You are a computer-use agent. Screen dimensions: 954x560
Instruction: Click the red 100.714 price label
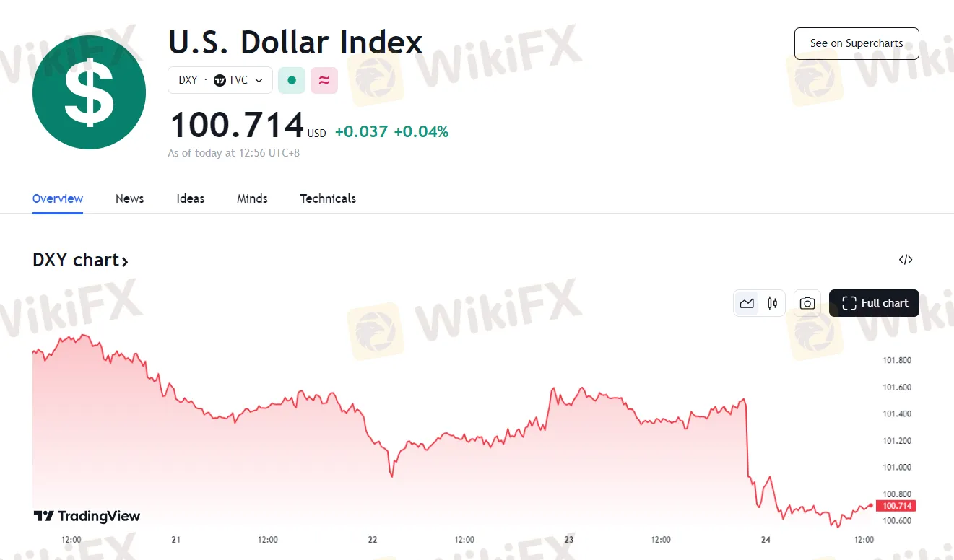coord(896,506)
